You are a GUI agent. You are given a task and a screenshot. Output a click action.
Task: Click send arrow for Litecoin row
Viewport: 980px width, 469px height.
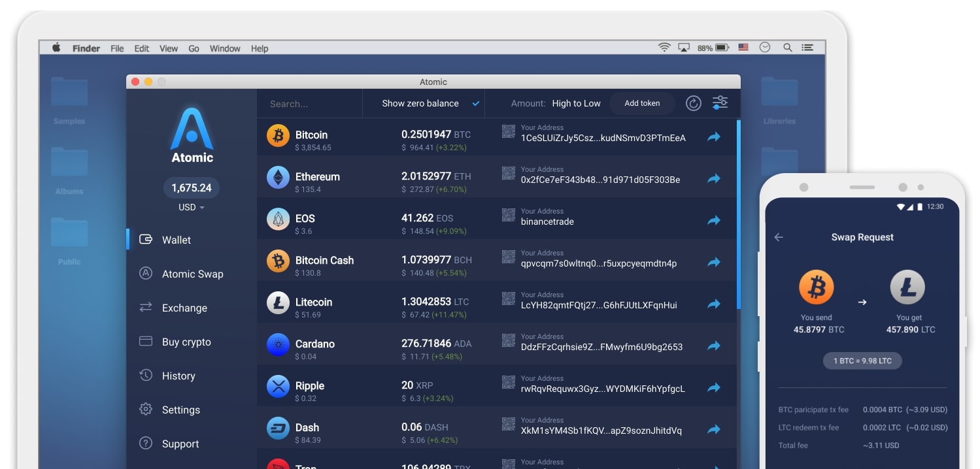tap(714, 304)
